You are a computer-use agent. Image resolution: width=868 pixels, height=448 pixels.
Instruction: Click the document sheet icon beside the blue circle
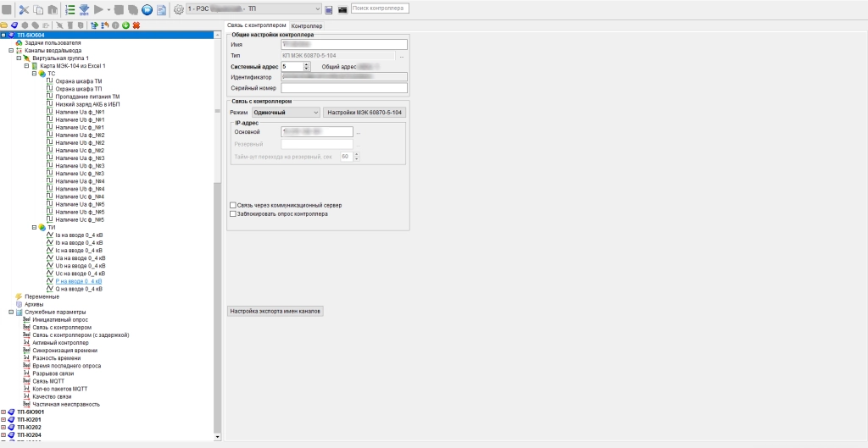coord(161,9)
